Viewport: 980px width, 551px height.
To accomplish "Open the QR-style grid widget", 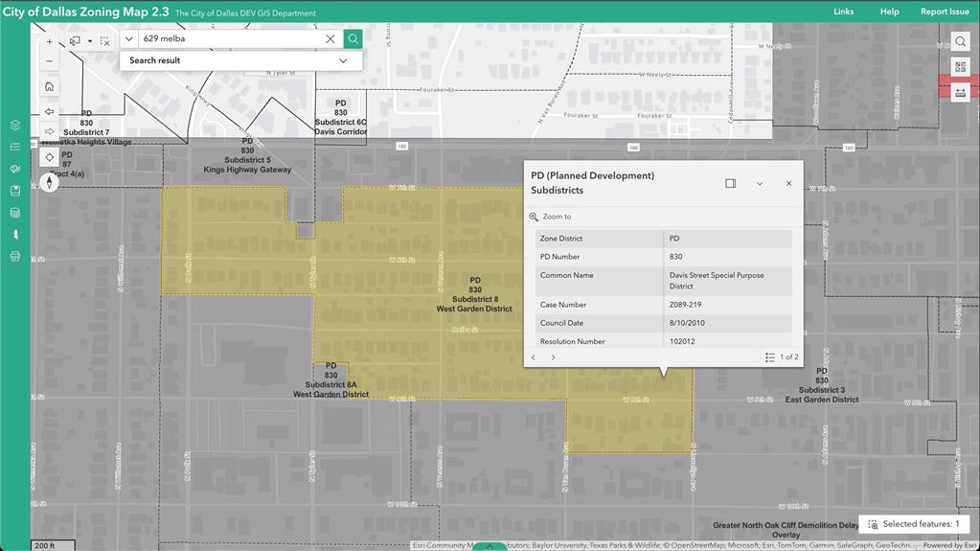I will tap(961, 67).
